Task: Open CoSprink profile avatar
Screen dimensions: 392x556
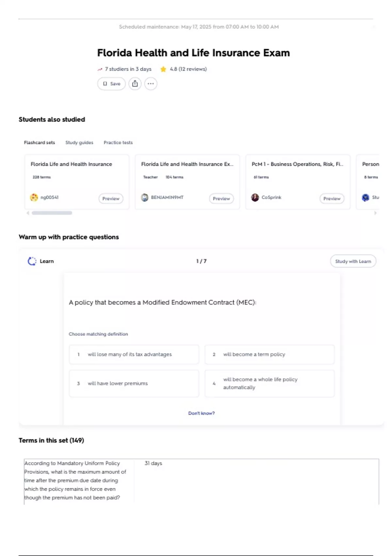Action: point(255,198)
